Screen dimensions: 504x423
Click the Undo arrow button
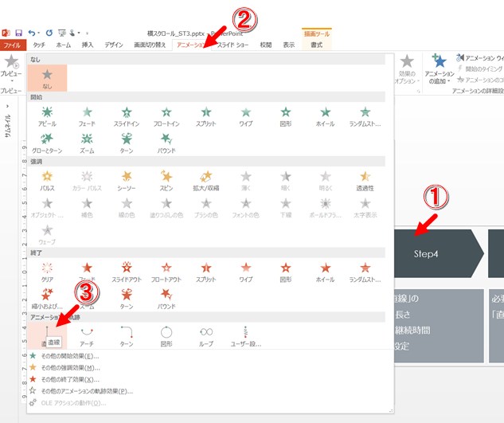tap(32, 33)
